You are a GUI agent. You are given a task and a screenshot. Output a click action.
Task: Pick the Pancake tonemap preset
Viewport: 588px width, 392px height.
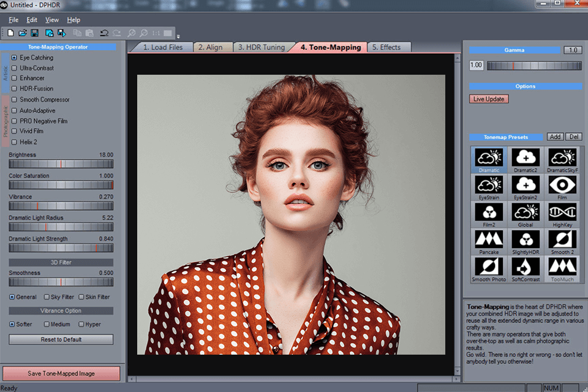(x=489, y=239)
